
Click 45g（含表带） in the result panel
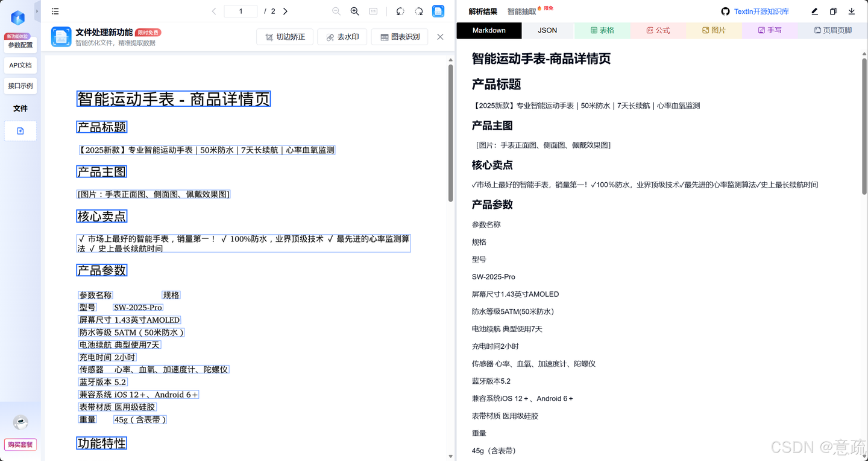click(494, 451)
